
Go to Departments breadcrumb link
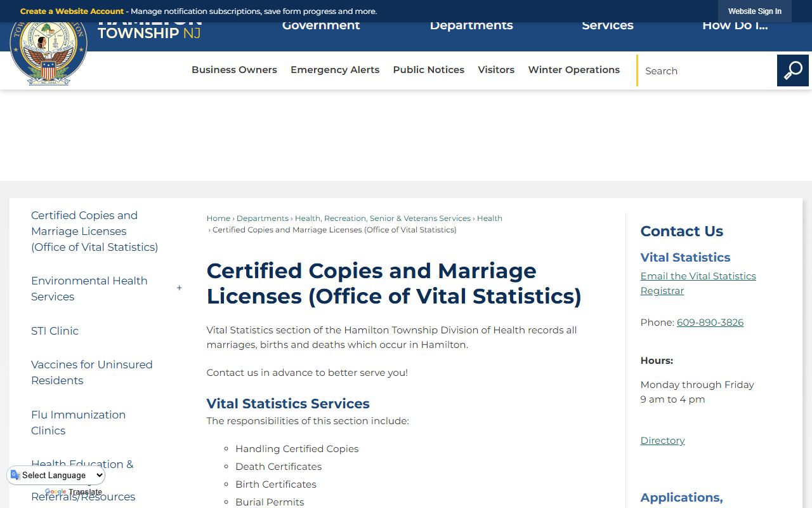click(262, 218)
